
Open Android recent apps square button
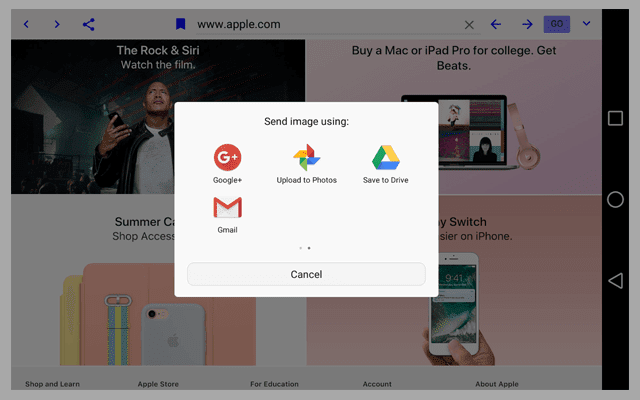point(615,119)
